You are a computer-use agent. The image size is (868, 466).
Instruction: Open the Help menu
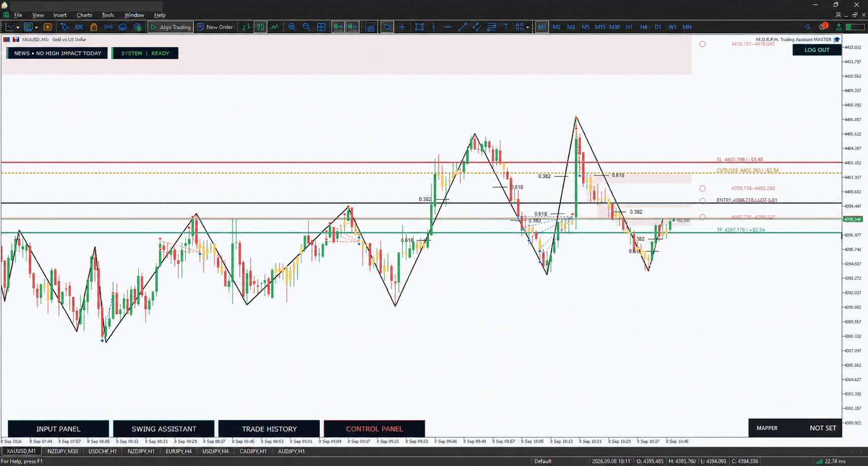tap(160, 15)
